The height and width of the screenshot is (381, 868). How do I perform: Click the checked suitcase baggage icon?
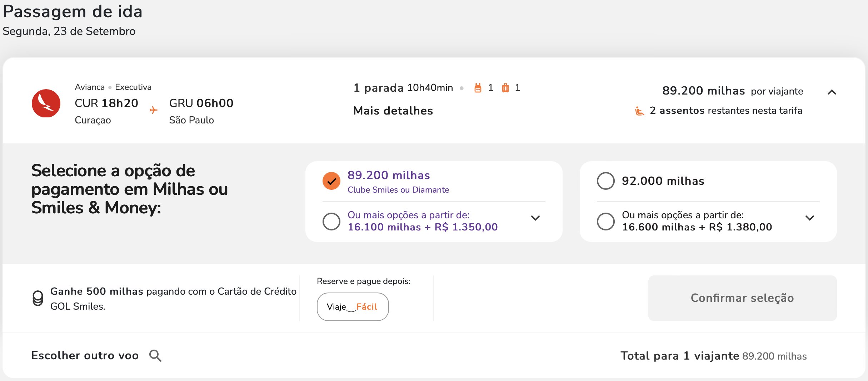tap(505, 88)
